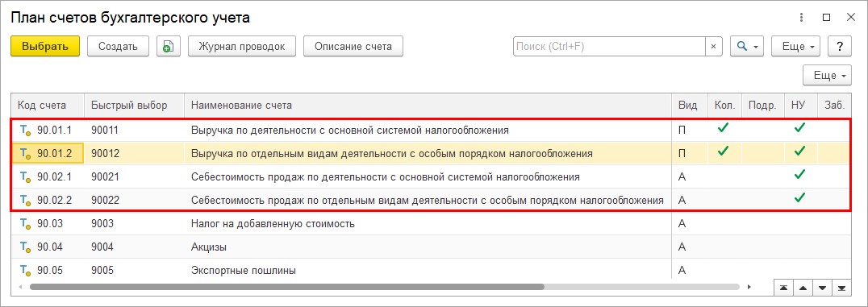Select account code 90.03
868x307 pixels.
click(x=50, y=223)
